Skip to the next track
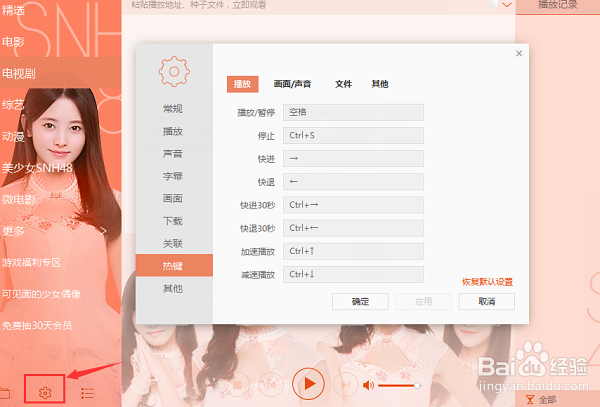Image resolution: width=600 pixels, height=407 pixels. point(345,384)
